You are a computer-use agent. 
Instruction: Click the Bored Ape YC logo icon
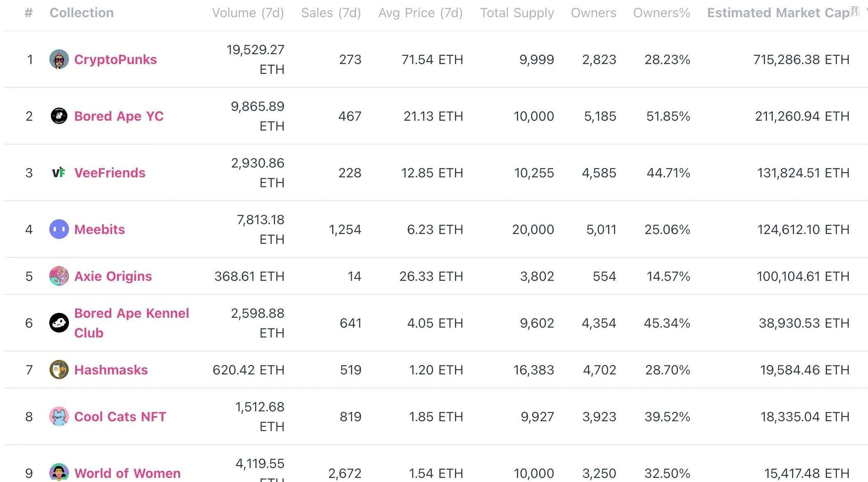point(59,116)
